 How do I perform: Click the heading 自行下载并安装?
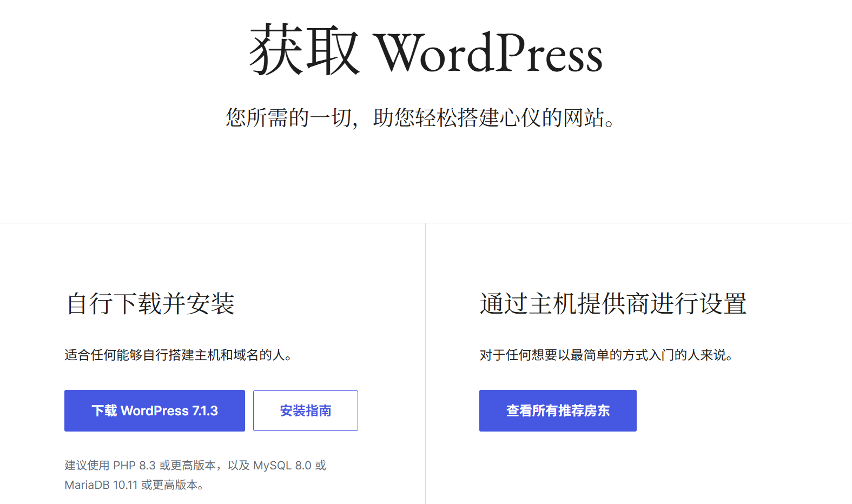pyautogui.click(x=150, y=303)
